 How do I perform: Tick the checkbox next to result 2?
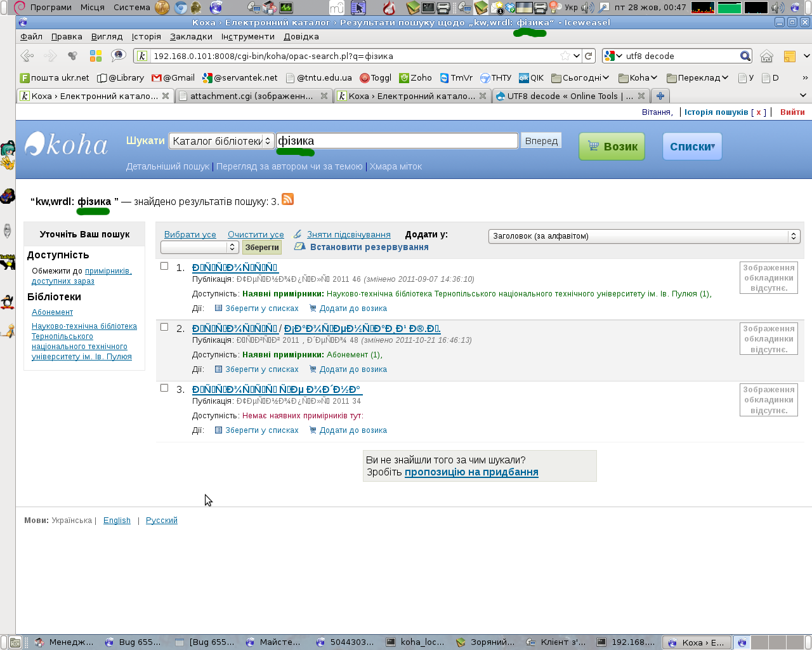point(164,327)
